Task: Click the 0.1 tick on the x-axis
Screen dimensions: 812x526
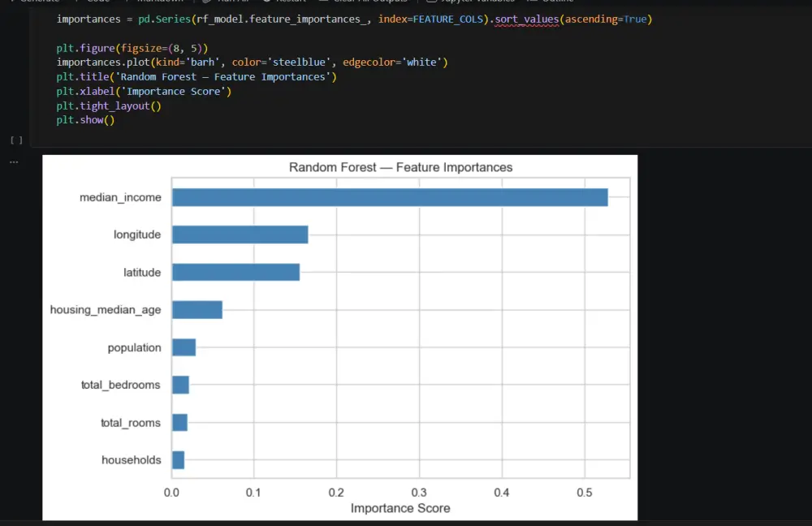Action: coord(253,493)
